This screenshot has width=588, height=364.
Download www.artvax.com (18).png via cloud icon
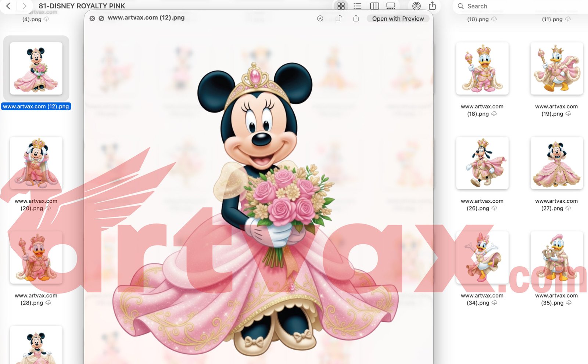click(494, 114)
